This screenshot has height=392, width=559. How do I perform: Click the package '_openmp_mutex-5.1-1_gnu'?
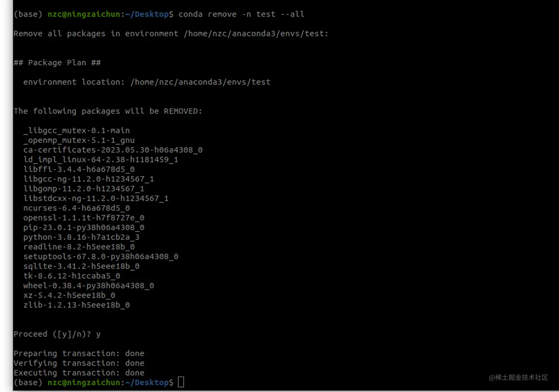(79, 140)
